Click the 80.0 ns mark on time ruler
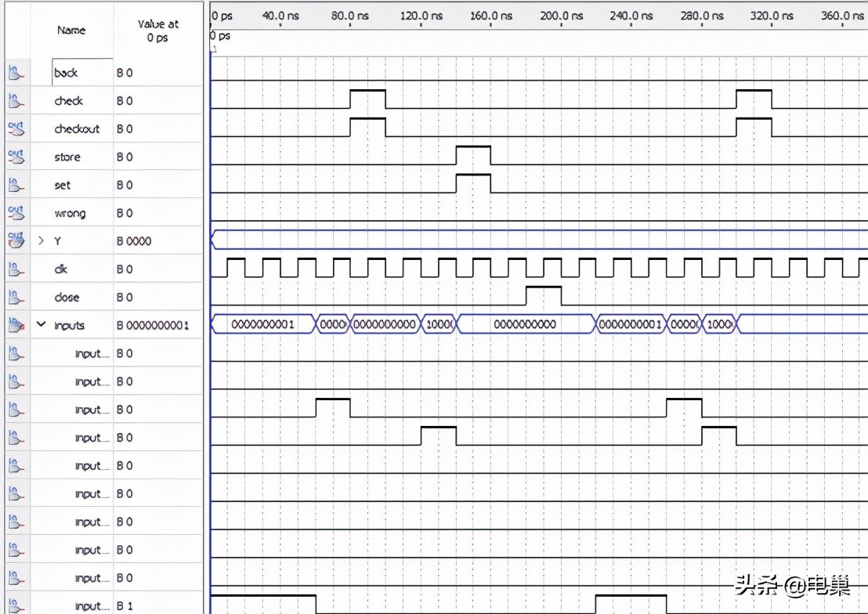The image size is (868, 614). click(350, 16)
